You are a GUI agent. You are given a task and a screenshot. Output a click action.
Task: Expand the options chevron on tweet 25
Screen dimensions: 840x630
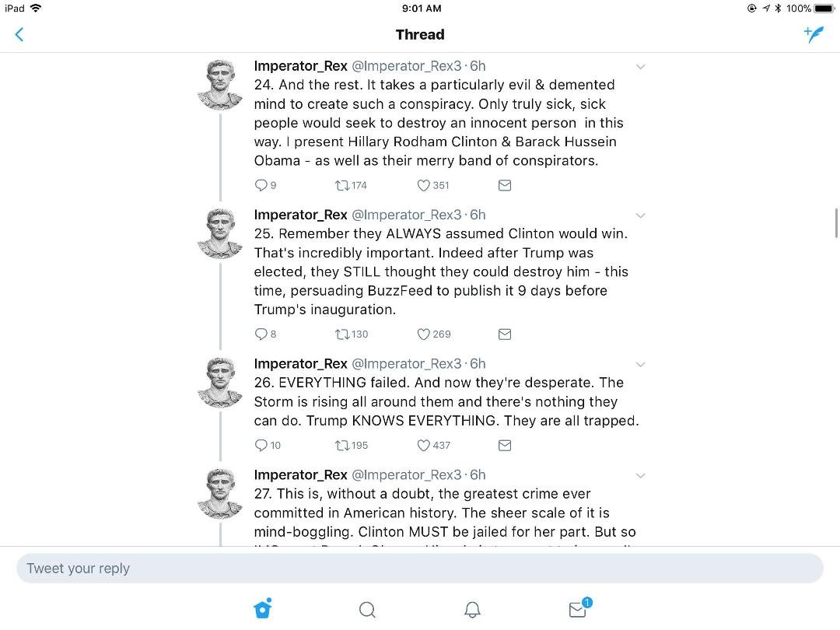click(640, 216)
